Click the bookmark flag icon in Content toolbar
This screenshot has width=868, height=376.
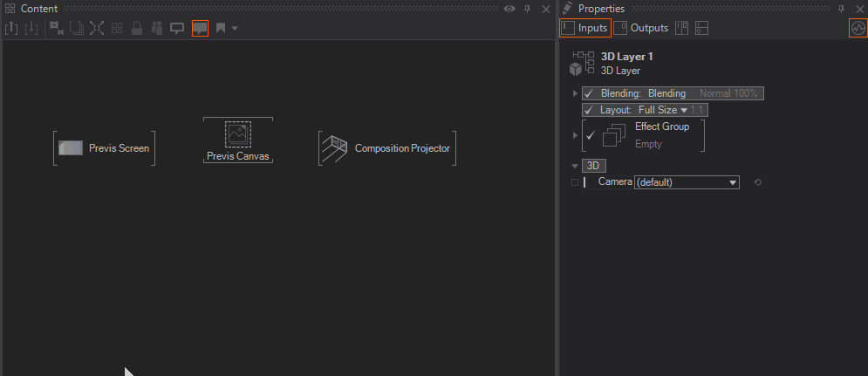[221, 28]
